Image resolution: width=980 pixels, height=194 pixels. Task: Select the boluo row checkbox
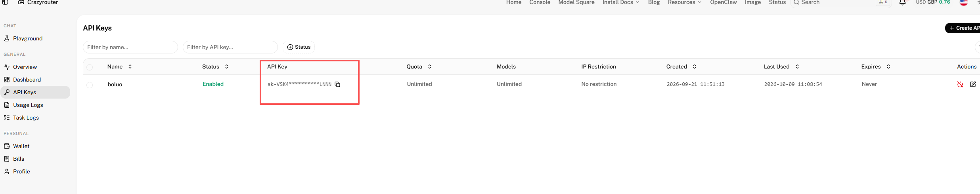90,85
